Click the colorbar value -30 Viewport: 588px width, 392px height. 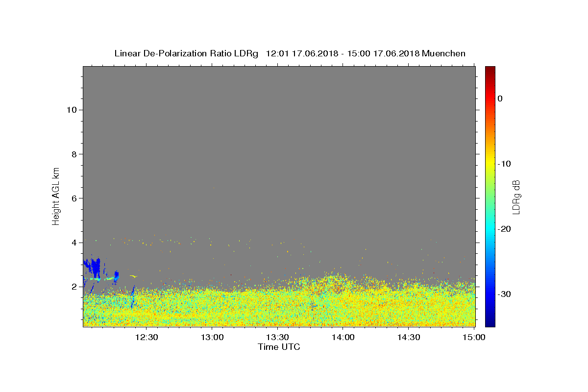tap(505, 294)
